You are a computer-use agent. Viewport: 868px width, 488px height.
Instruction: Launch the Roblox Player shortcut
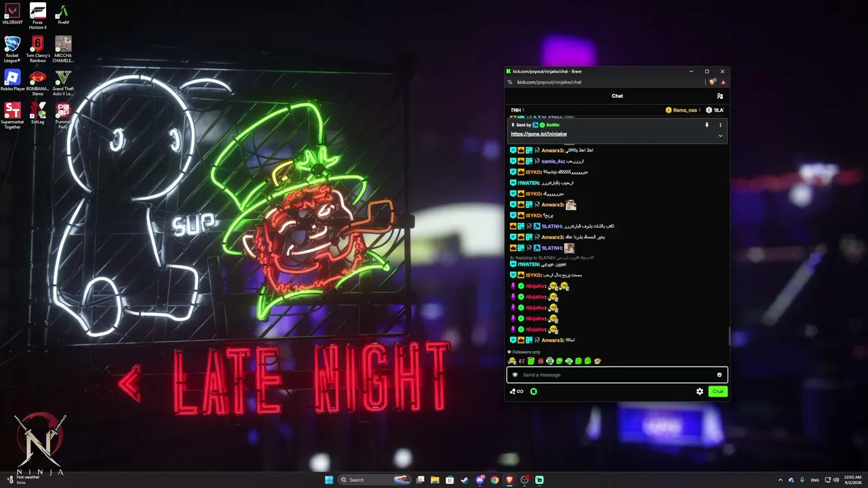[x=12, y=81]
